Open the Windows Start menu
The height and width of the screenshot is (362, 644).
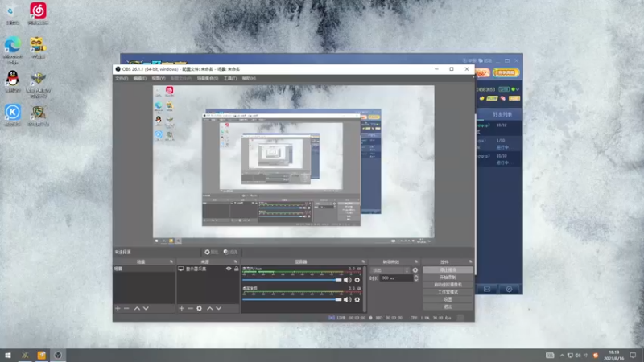coord(8,355)
